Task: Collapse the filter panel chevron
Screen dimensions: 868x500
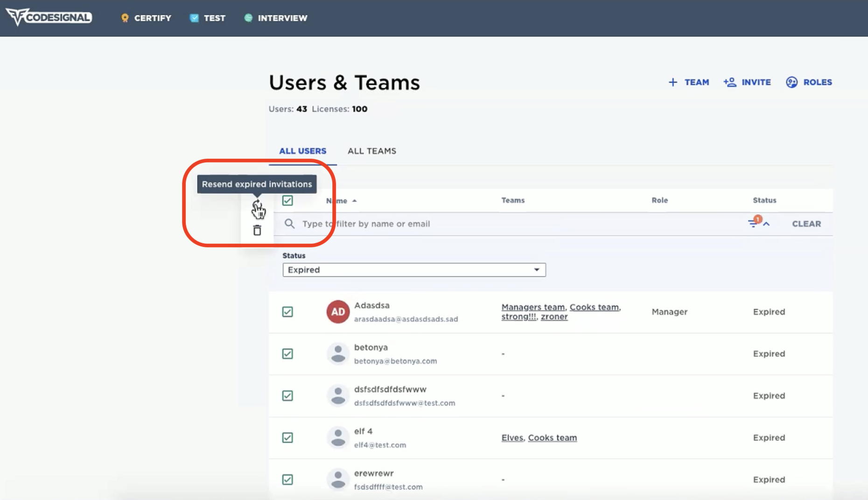Action: coord(766,223)
